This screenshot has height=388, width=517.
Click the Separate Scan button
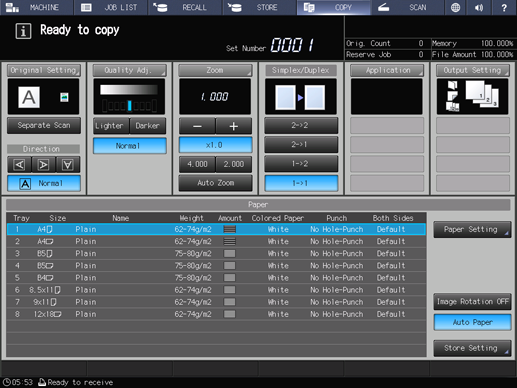click(x=44, y=125)
